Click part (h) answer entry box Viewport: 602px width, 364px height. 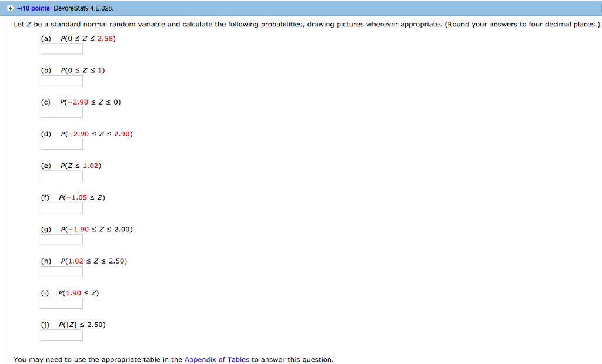coord(61,271)
